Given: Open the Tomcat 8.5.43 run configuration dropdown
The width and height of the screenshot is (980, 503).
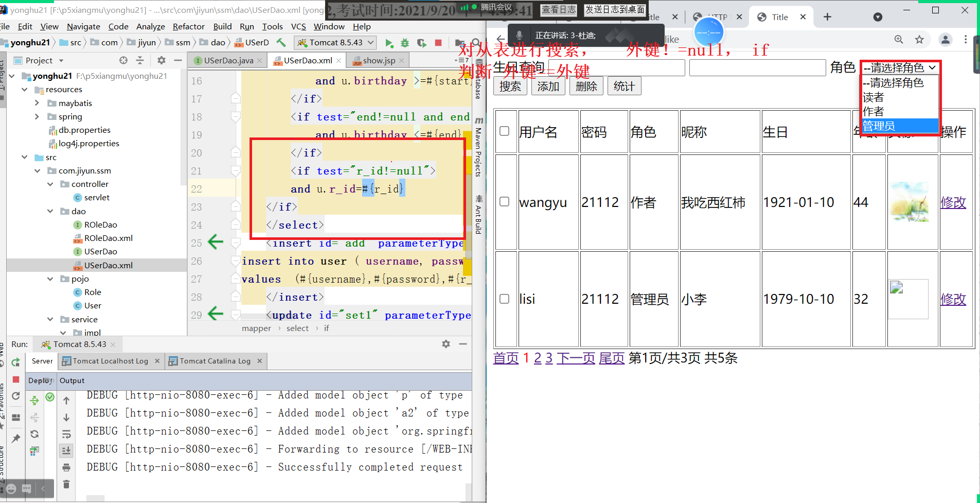Looking at the screenshot, I should point(335,43).
